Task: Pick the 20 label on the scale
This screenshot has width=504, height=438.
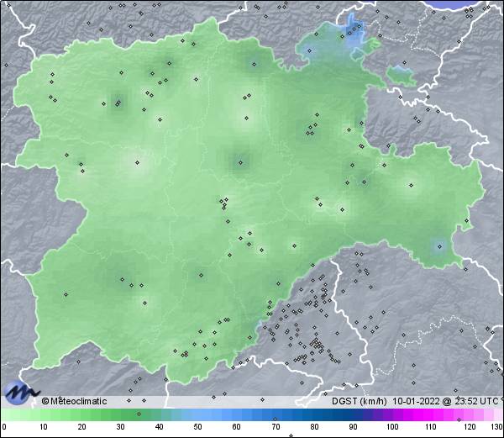Action: (82, 427)
